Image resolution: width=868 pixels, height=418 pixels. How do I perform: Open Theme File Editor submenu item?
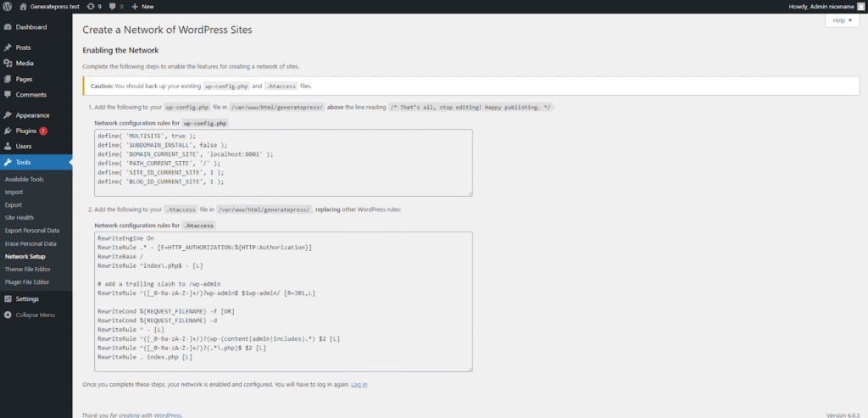(x=27, y=269)
